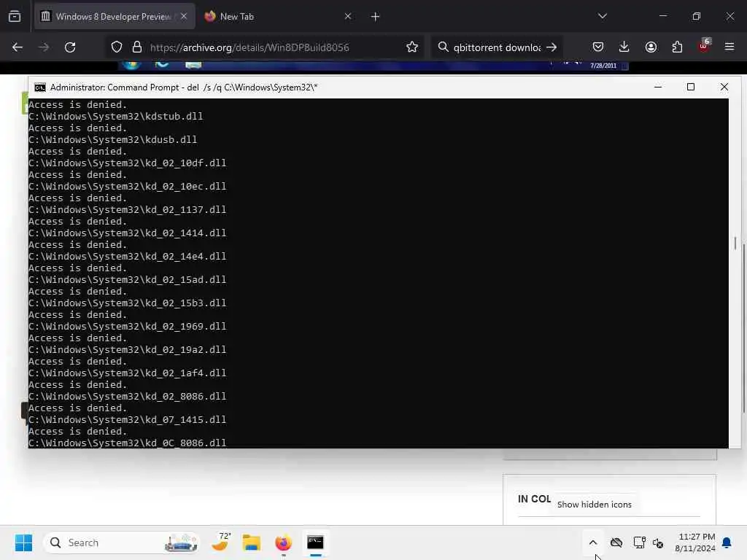Open the extensions puzzle-piece menu
Viewport: 747px width, 560px height.
(x=677, y=47)
